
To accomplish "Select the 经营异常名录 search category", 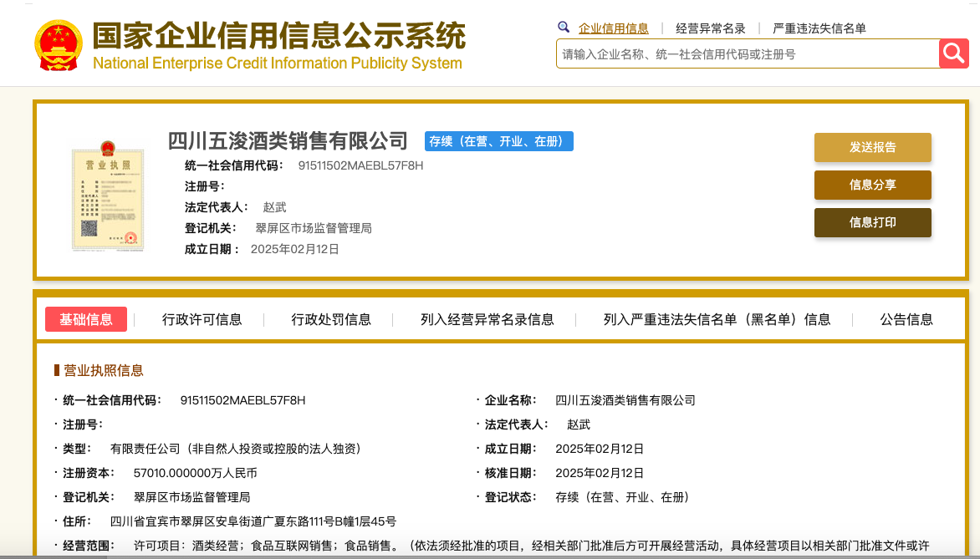I will [710, 28].
